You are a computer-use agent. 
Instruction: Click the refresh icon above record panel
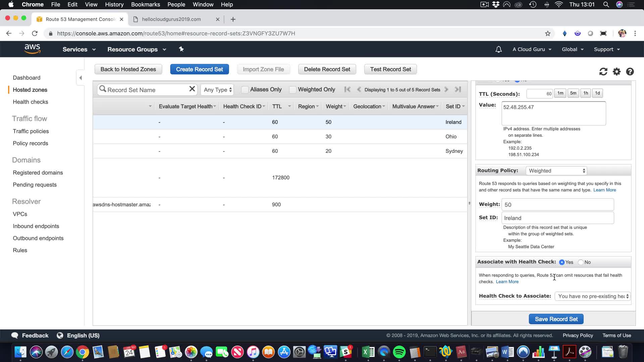pos(603,71)
